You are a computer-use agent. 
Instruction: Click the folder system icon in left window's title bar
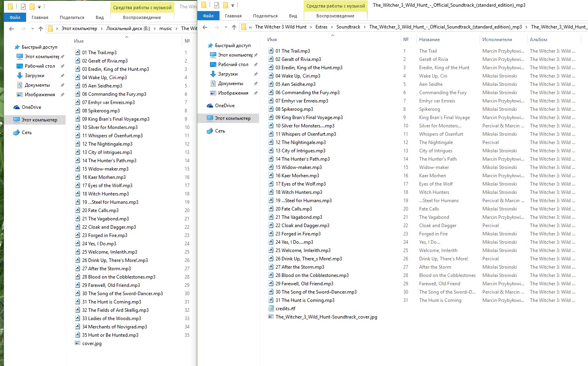point(10,6)
